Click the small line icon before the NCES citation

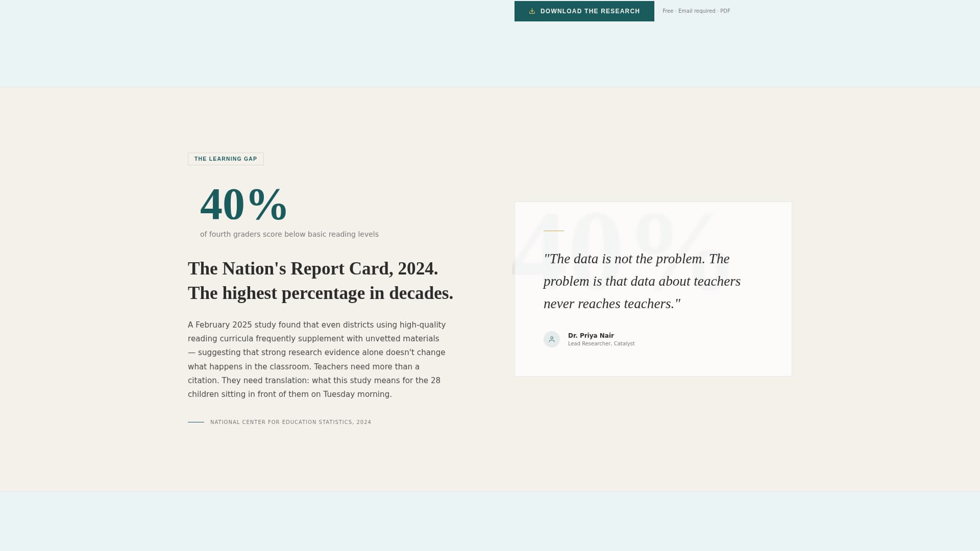coord(196,422)
